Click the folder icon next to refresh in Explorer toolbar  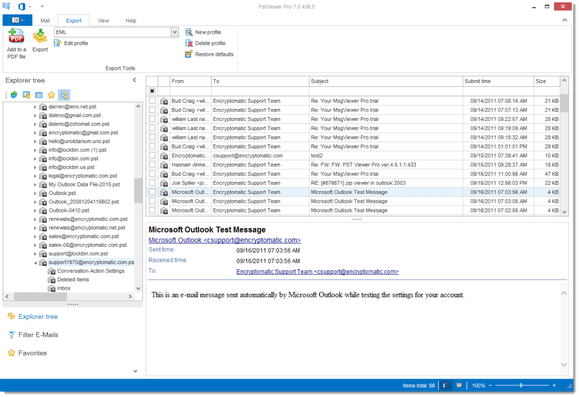[x=26, y=95]
